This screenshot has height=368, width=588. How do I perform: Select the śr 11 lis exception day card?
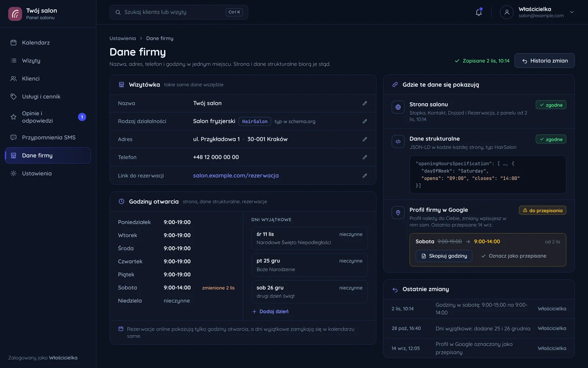pyautogui.click(x=309, y=238)
